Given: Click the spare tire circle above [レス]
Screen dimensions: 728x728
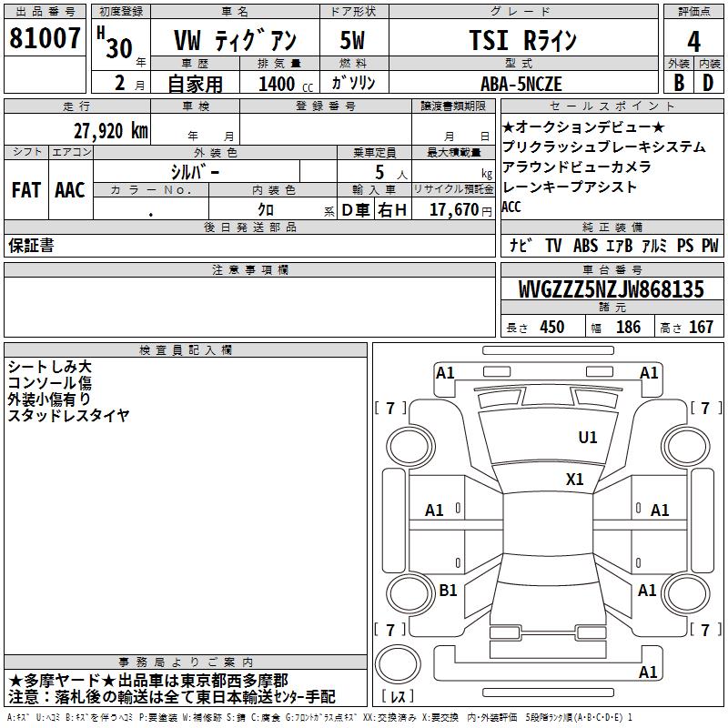Looking at the screenshot, I should tap(398, 665).
